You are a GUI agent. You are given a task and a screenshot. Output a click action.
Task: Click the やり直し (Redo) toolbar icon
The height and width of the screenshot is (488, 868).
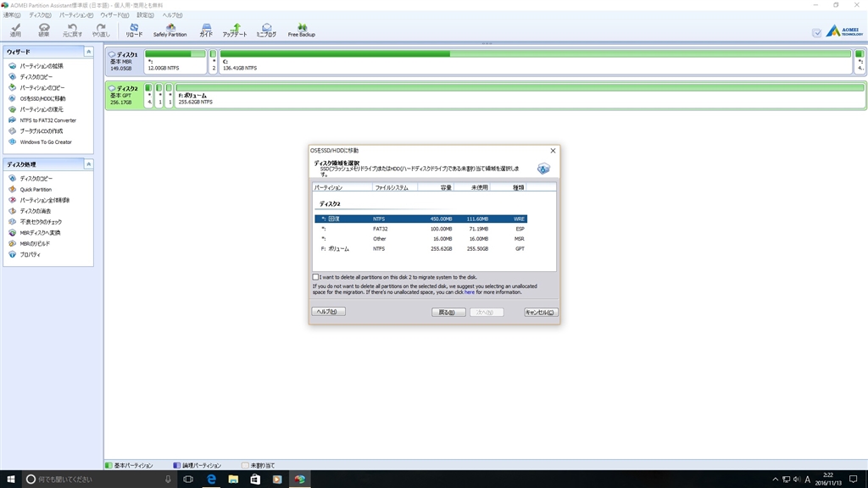[101, 30]
